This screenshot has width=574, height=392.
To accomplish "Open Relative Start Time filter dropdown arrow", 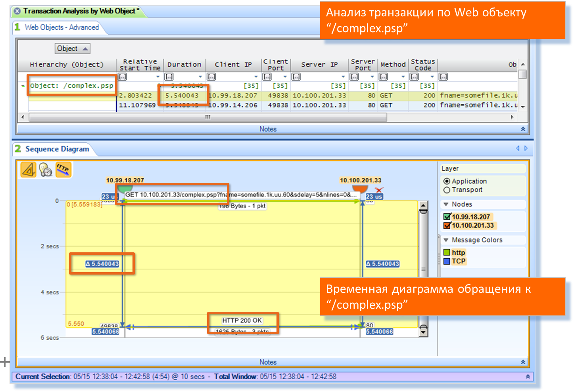I will (158, 77).
